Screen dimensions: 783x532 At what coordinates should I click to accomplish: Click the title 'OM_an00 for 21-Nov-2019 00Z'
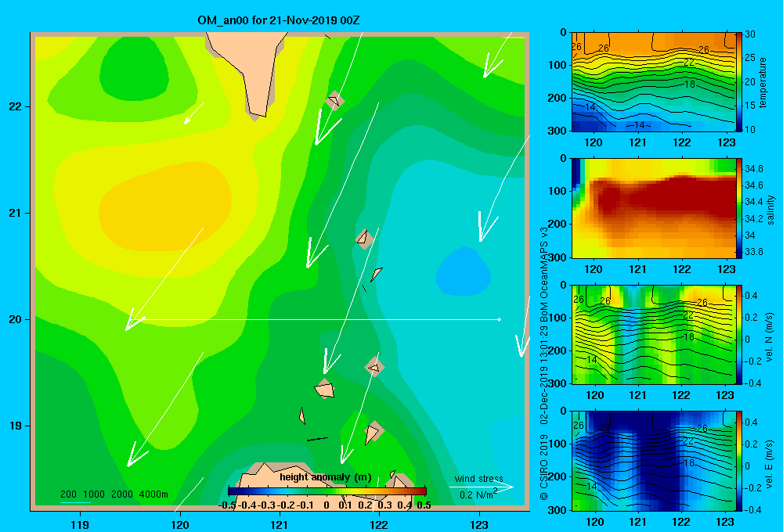[278, 20]
